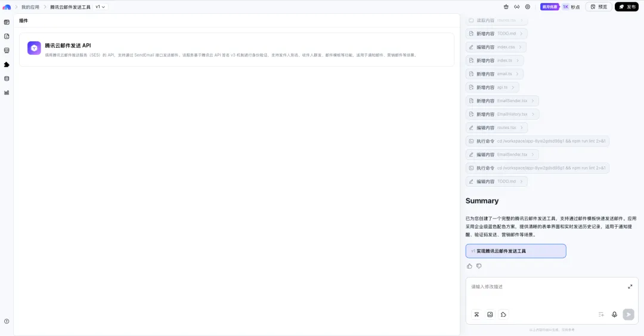Click the 腾讯云邮件发送工具 breadcrumb title
The image size is (644, 336).
(70, 7)
